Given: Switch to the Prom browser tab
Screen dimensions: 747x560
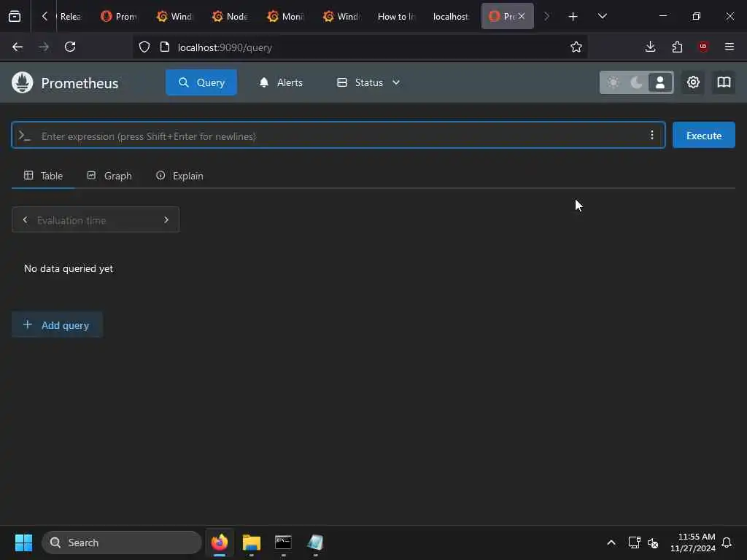Looking at the screenshot, I should pos(119,16).
